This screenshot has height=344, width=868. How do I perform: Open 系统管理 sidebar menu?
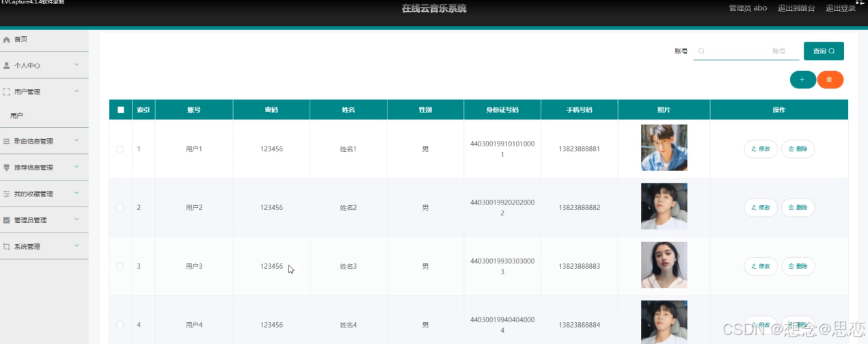pyautogui.click(x=44, y=247)
